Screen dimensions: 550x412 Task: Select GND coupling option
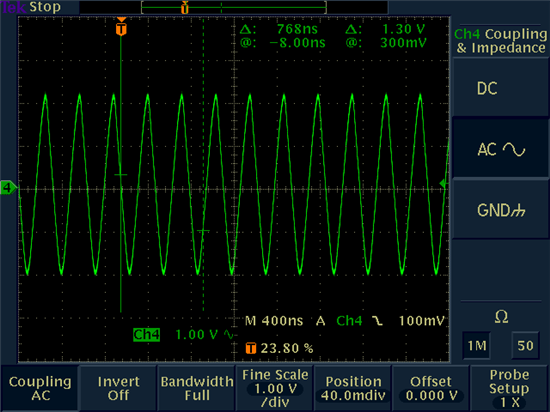tap(501, 210)
